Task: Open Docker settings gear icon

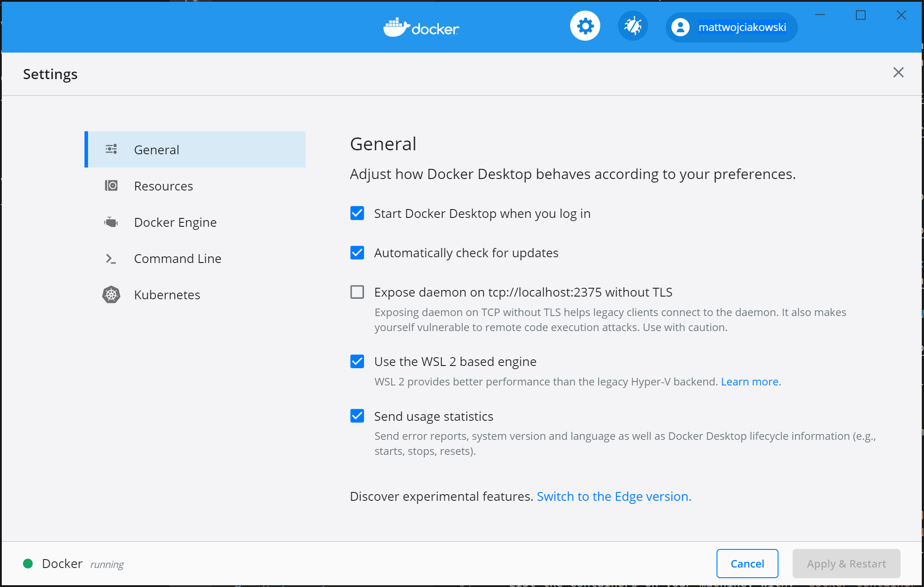Action: (x=584, y=27)
